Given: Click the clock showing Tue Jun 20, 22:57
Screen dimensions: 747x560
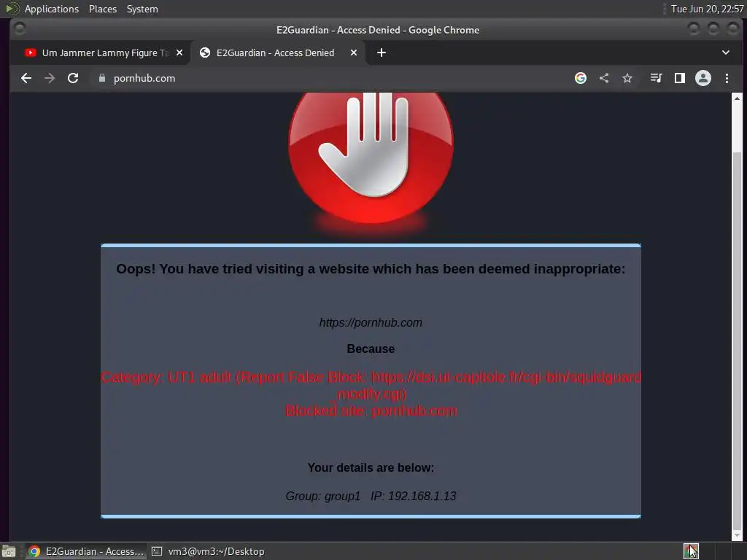Looking at the screenshot, I should (707, 9).
